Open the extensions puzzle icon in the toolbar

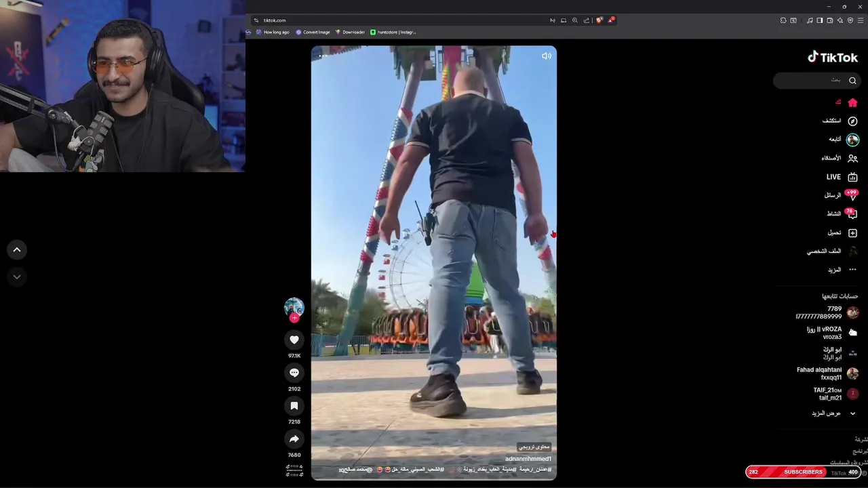[783, 20]
